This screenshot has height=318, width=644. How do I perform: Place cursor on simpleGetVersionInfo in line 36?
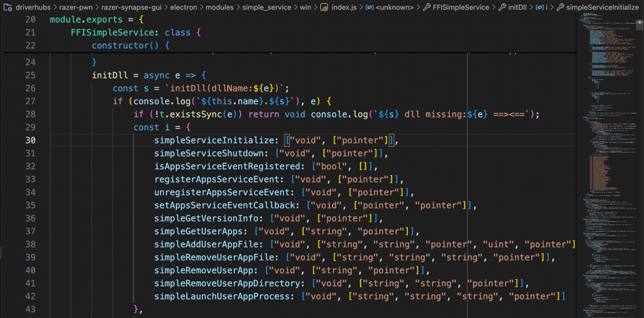(208, 218)
